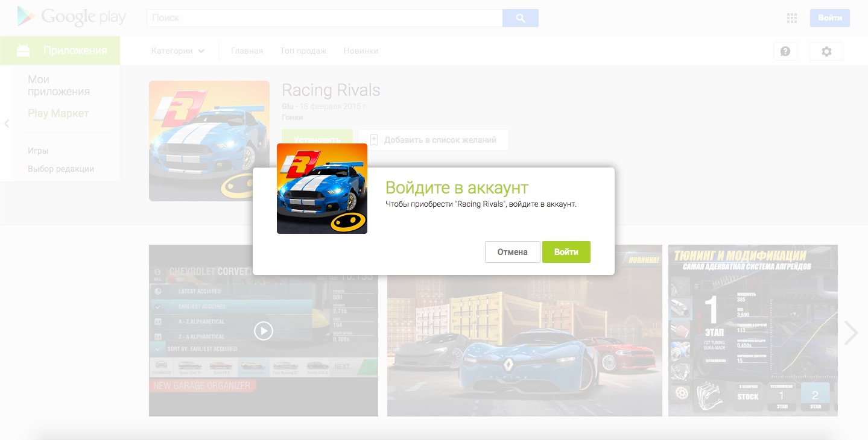This screenshot has height=440, width=868.
Task: Collapse sidebar with left chevron arrow
Action: (7, 124)
